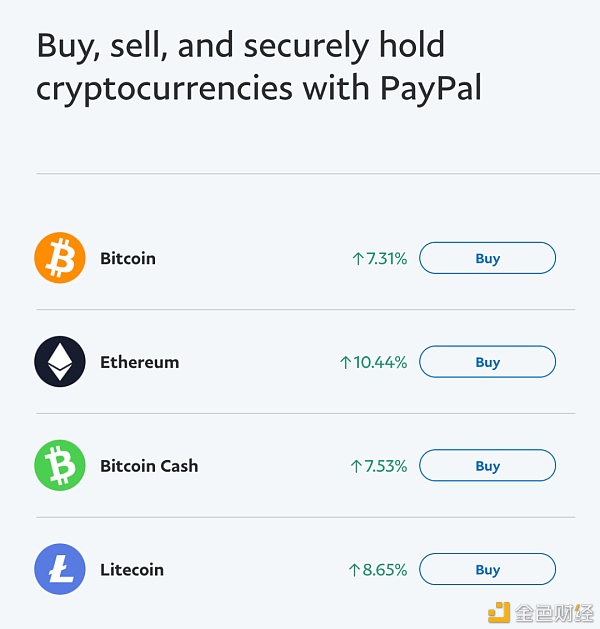Viewport: 600px width, 629px height.
Task: Open the Bitcoin Cash name label
Action: [x=149, y=466]
